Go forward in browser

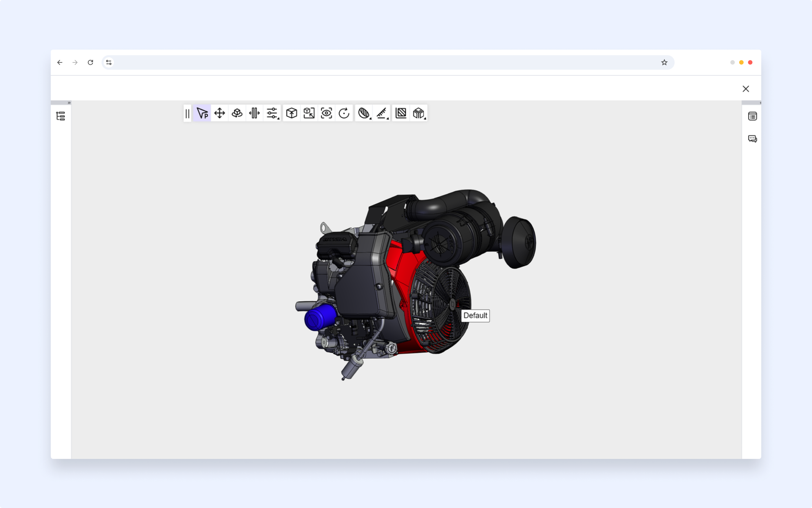(x=75, y=62)
